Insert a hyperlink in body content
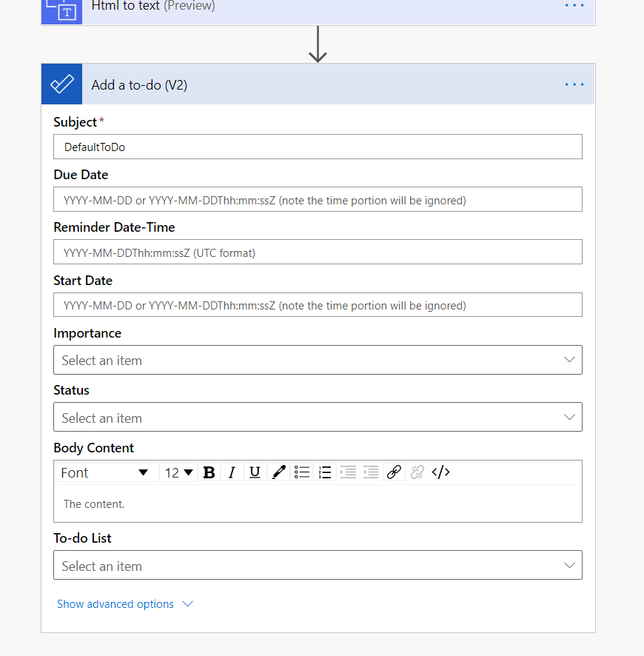Viewport: 644px width, 656px height. click(x=394, y=472)
